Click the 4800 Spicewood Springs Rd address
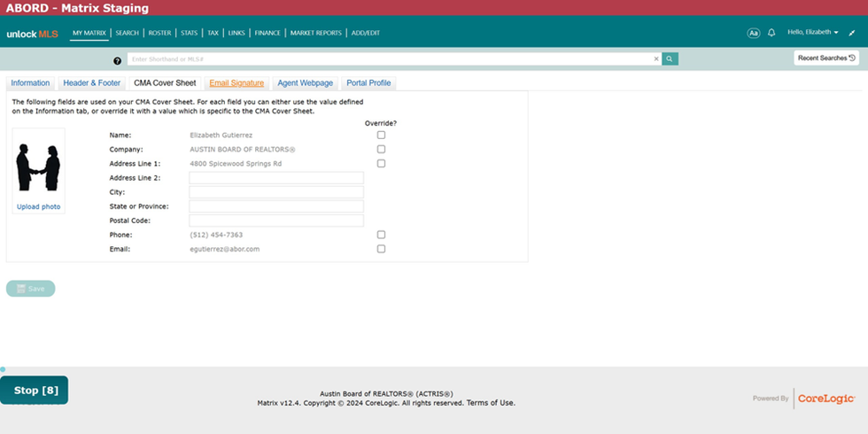Viewport: 868px width, 434px height. [236, 164]
